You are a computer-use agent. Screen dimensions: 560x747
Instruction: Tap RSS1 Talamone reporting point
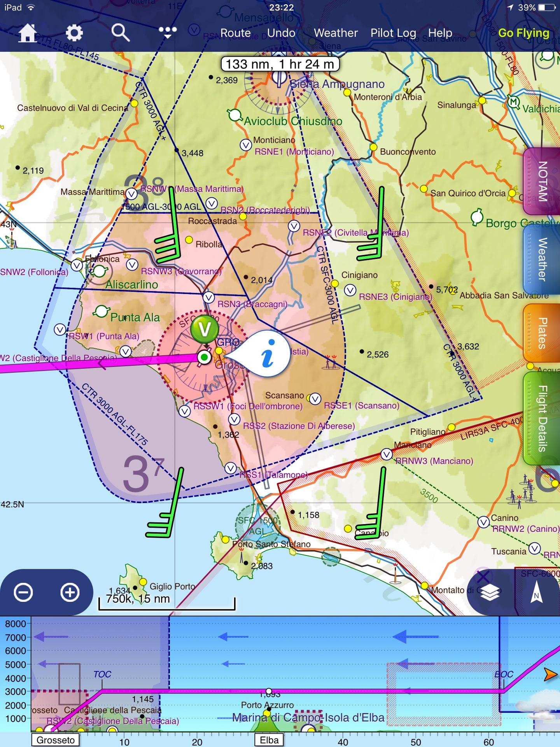231,468
